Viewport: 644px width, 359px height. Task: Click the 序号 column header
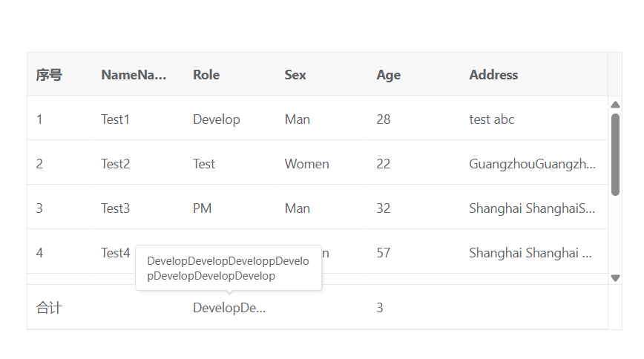[x=49, y=75]
